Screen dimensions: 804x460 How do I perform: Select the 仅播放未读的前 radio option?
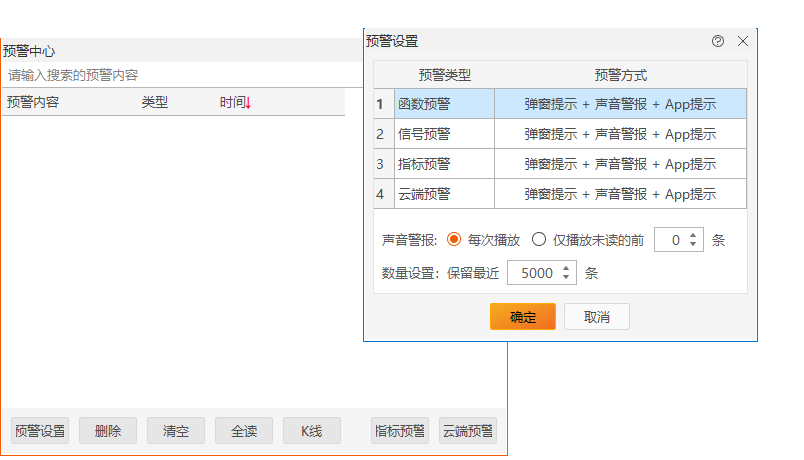click(539, 240)
